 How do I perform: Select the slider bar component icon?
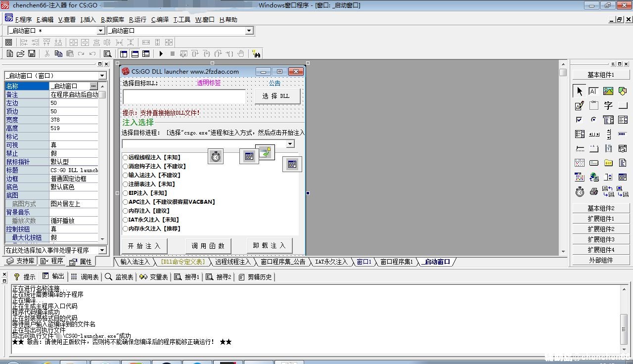tap(580, 148)
